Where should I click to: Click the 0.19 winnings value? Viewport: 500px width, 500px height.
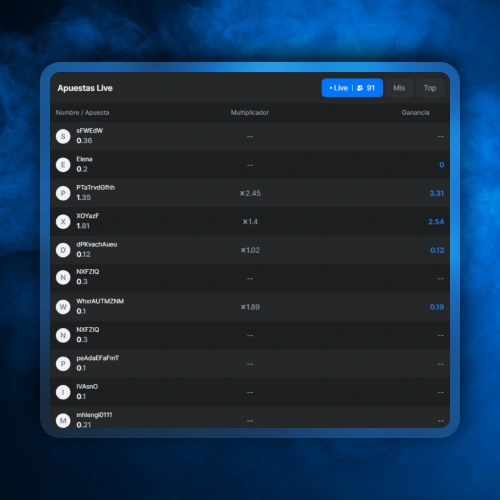coord(437,307)
